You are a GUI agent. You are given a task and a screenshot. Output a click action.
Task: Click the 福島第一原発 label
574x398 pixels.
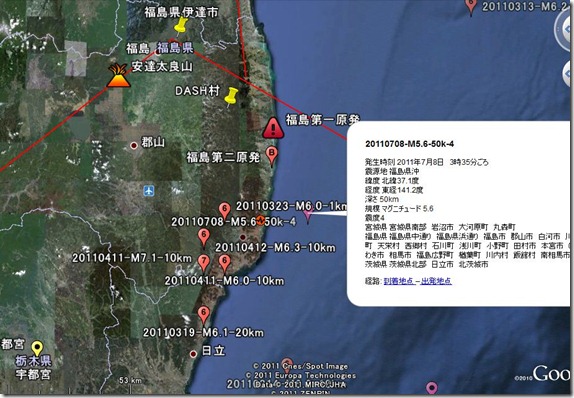[323, 120]
